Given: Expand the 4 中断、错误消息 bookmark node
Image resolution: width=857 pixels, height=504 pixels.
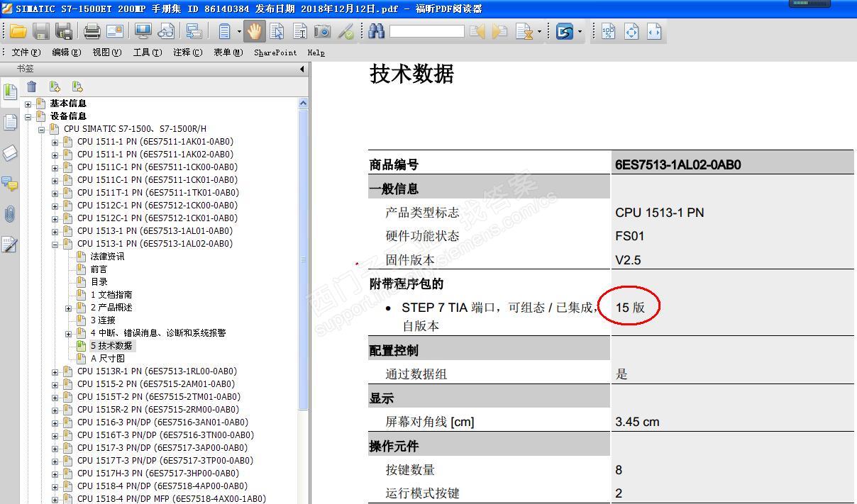Looking at the screenshot, I should [69, 334].
